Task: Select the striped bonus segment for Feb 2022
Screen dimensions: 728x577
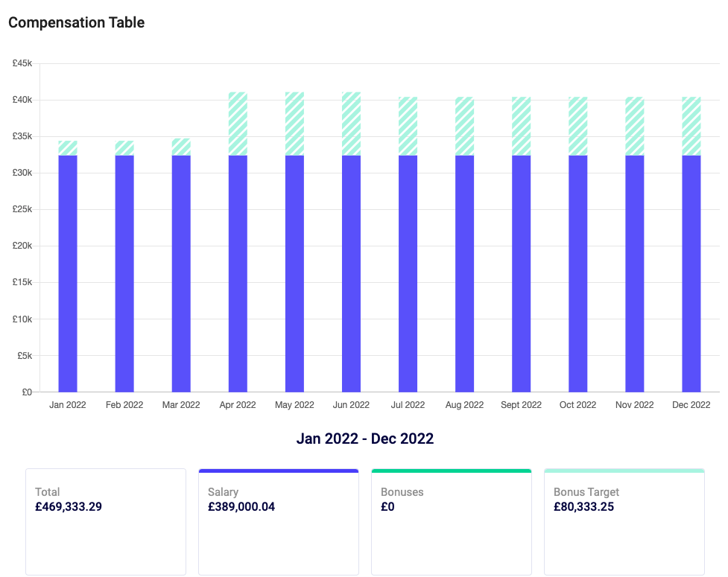Action: click(x=124, y=148)
